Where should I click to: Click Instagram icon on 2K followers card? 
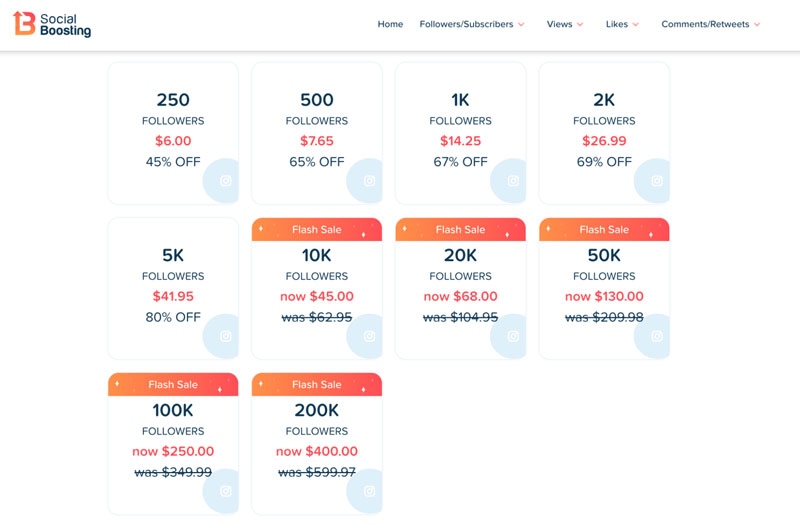click(657, 181)
